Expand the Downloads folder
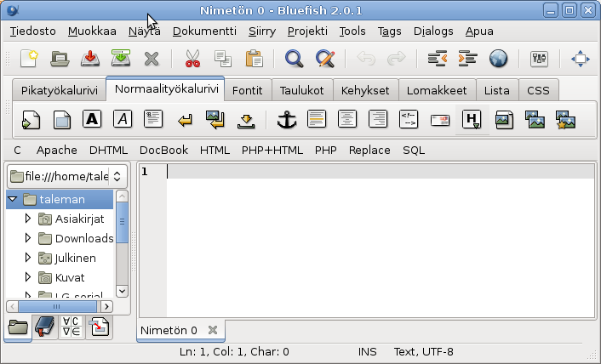The width and height of the screenshot is (601, 364). click(x=27, y=238)
